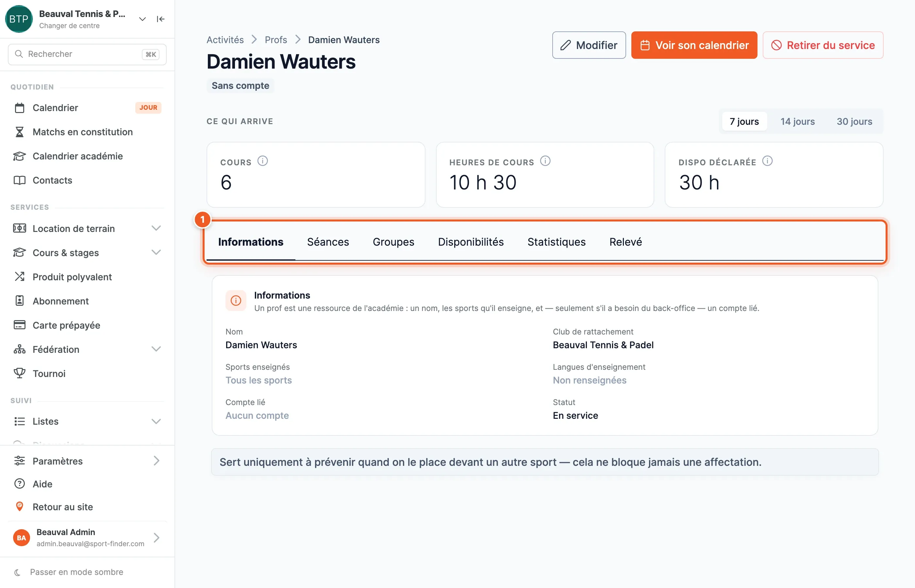Image resolution: width=915 pixels, height=588 pixels.
Task: Switch to the Séances tab
Action: [328, 242]
